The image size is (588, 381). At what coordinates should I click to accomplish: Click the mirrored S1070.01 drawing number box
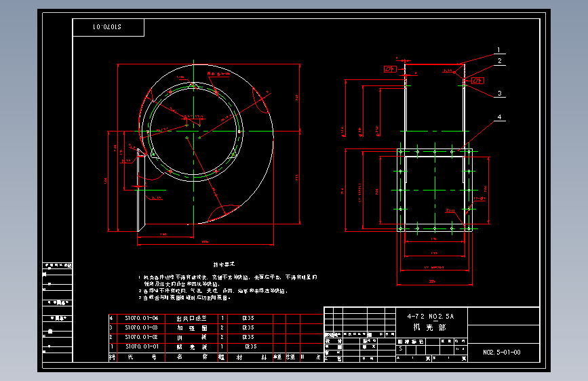point(109,27)
